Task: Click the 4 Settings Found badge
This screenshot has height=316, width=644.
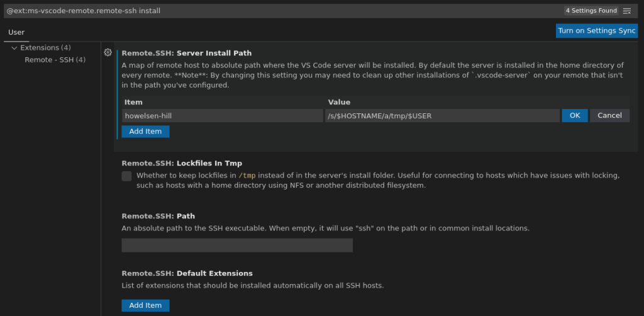Action: pyautogui.click(x=591, y=11)
